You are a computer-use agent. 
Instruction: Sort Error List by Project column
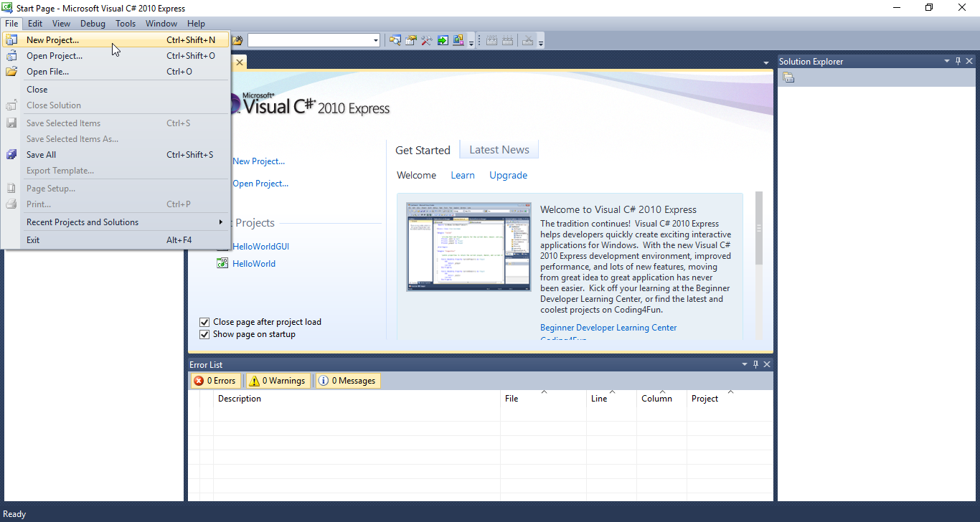[730, 399]
